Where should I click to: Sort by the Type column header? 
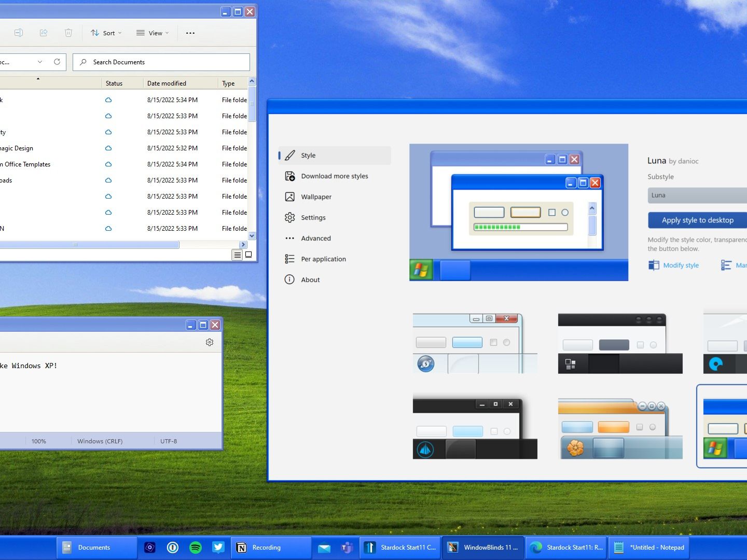pyautogui.click(x=233, y=83)
